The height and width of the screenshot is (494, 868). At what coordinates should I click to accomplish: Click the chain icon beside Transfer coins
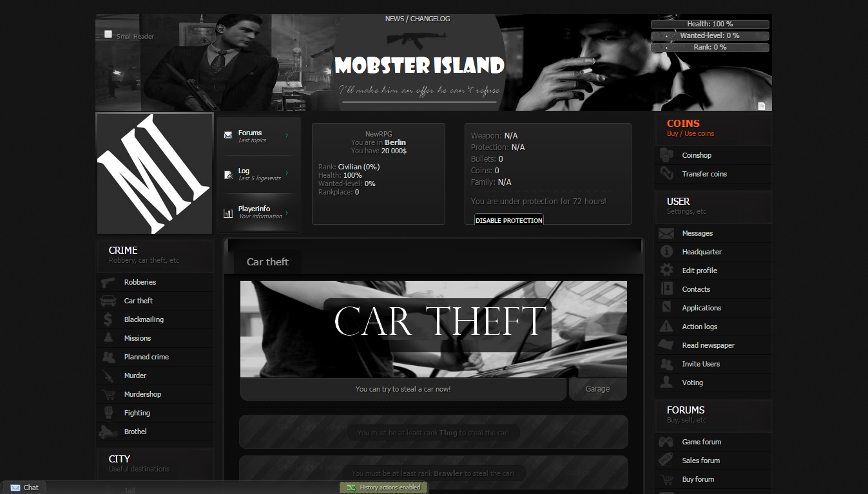point(666,174)
